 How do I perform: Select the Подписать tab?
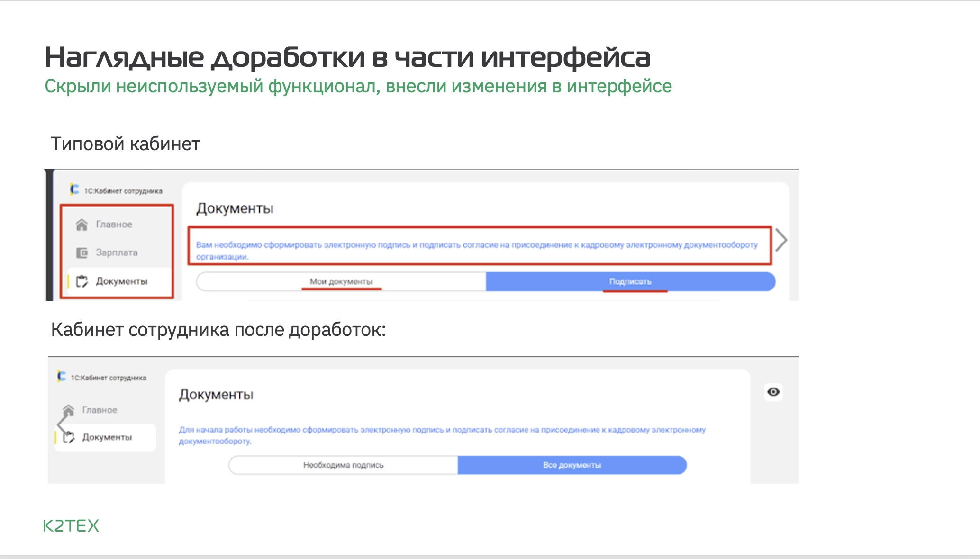point(630,281)
